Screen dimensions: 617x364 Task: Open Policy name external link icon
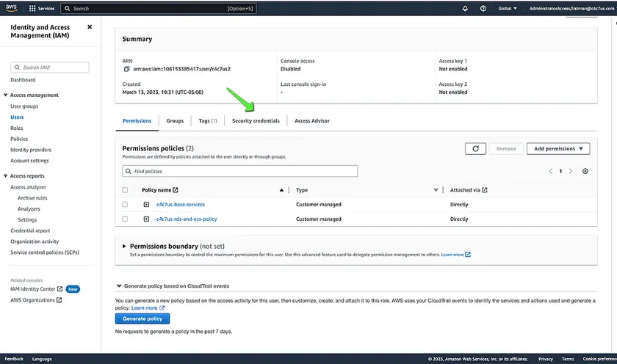pos(176,190)
